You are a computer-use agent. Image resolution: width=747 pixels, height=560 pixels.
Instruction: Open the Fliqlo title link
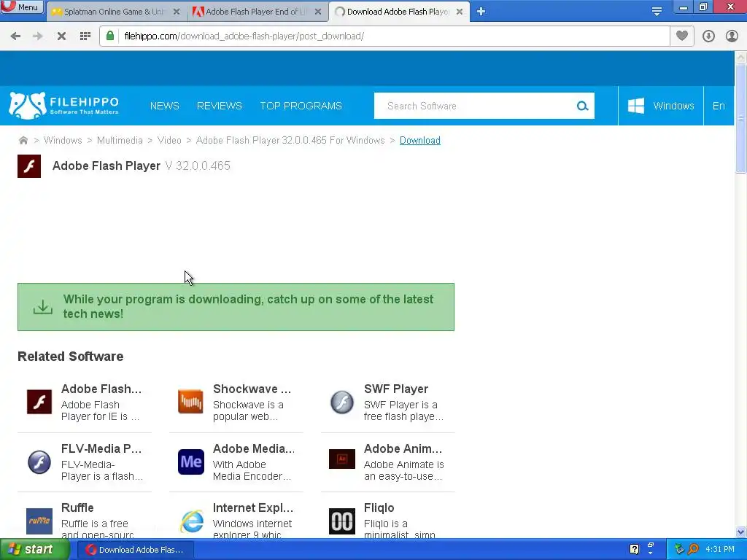pos(379,507)
